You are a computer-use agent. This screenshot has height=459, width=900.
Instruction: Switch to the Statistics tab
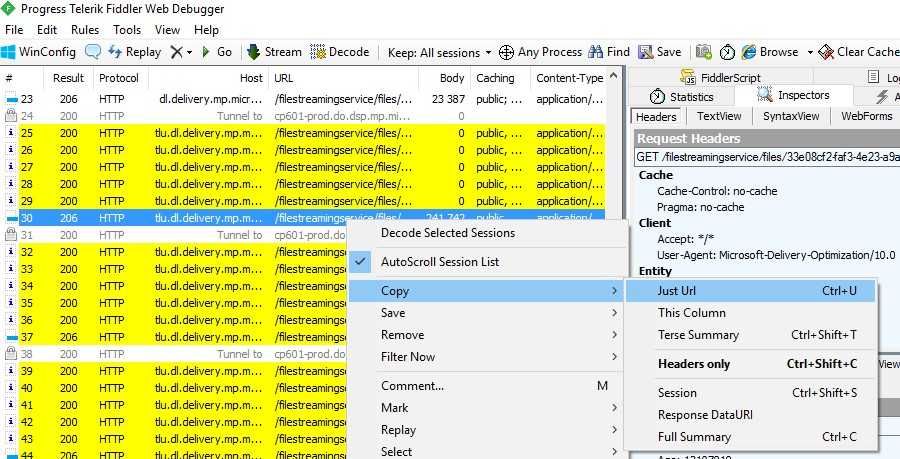pos(682,97)
